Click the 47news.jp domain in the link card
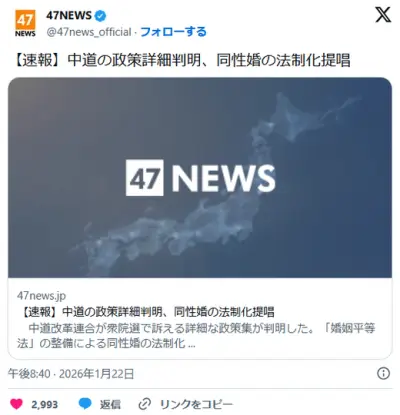400x415 pixels. coord(41,296)
